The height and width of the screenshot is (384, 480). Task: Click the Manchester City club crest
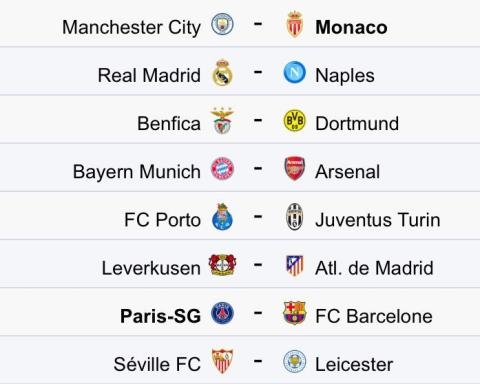(x=222, y=24)
